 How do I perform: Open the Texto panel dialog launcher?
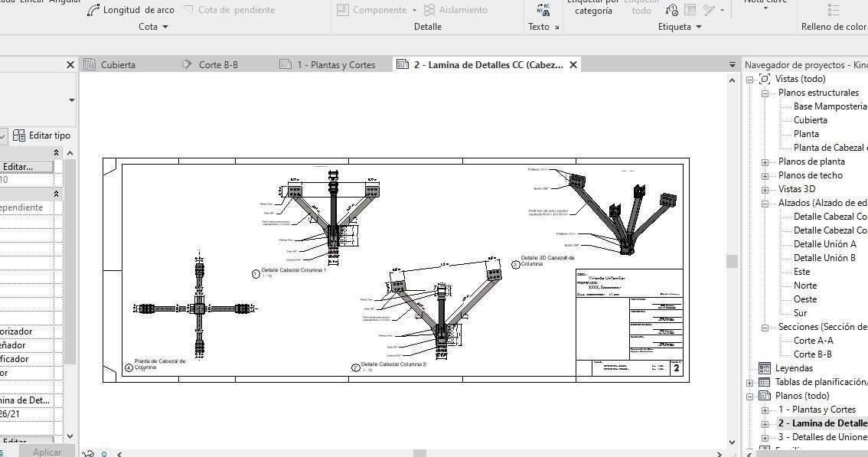pyautogui.click(x=556, y=27)
